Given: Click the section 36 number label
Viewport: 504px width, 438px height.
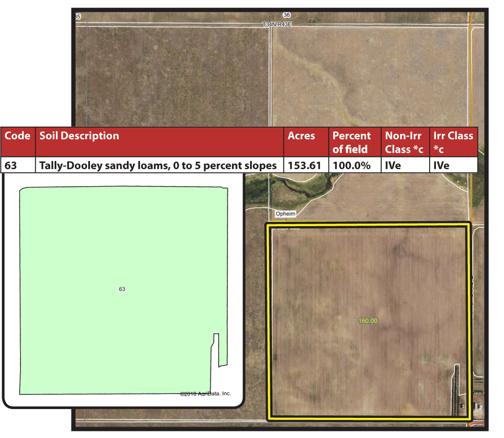Looking at the screenshot, I should 286,15.
